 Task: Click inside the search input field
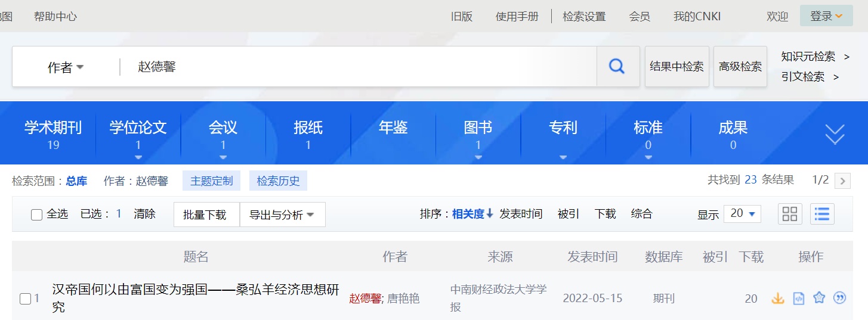pyautogui.click(x=358, y=67)
